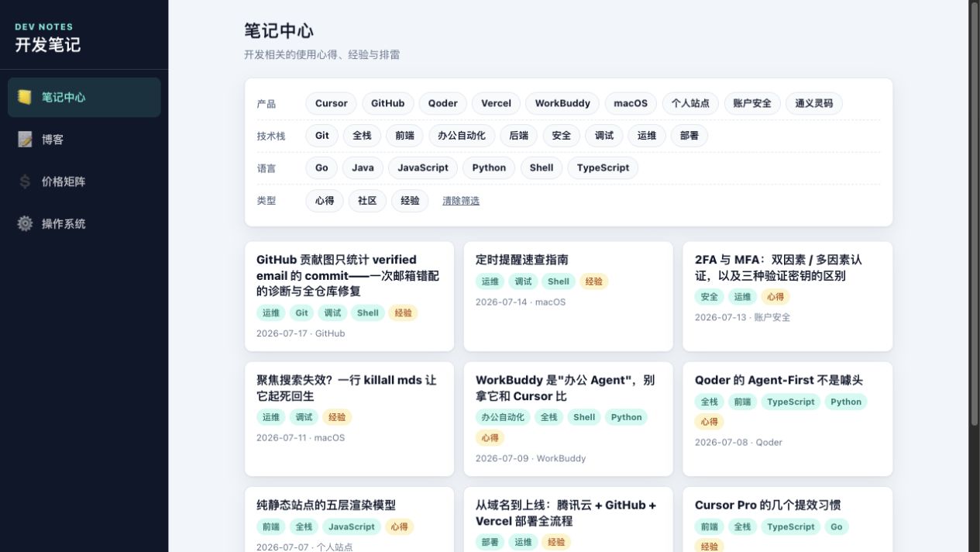Viewport: 980px width, 552px height.
Task: Open the 从域名到上线 deployment note
Action: point(569,519)
